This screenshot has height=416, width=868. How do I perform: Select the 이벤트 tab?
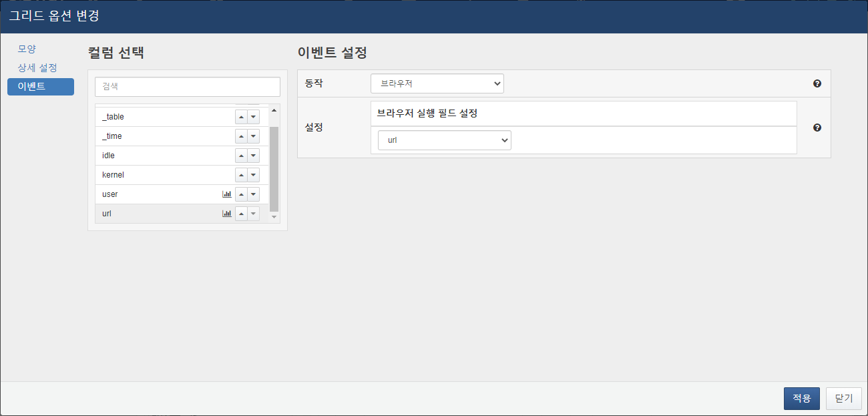point(40,87)
